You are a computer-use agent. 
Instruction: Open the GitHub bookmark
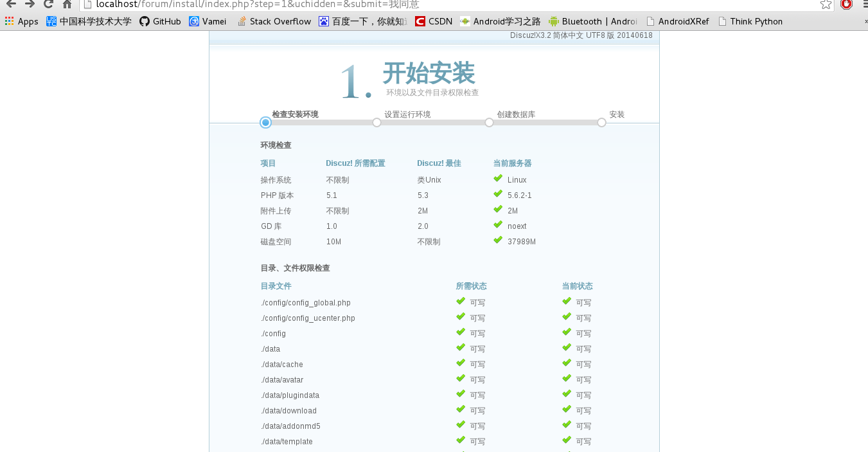160,21
